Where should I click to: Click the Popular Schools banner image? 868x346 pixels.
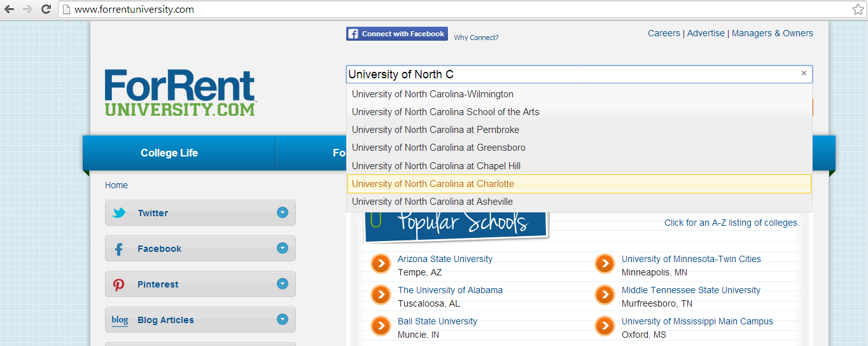click(456, 226)
